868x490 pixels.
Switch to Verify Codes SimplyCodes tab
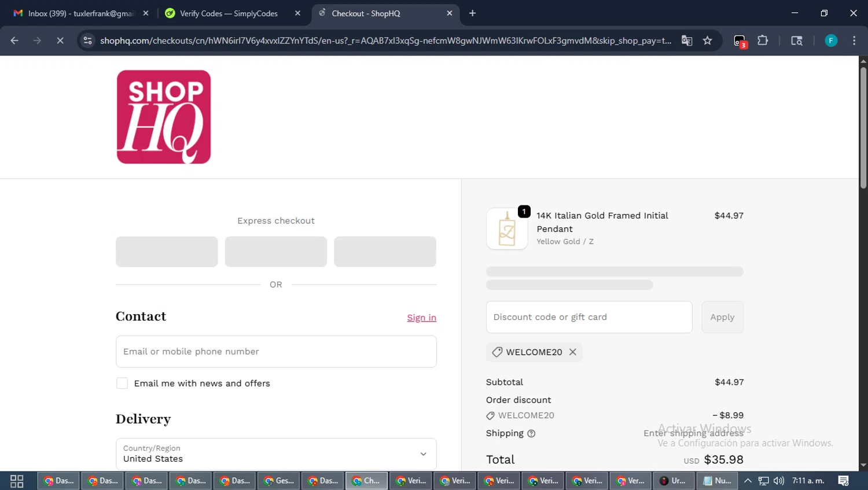coord(229,13)
